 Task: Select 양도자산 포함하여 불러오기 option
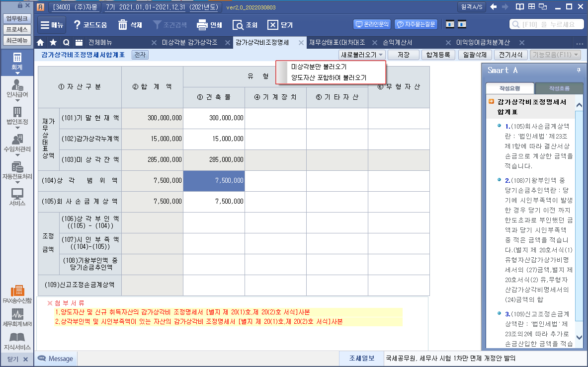[x=329, y=77]
